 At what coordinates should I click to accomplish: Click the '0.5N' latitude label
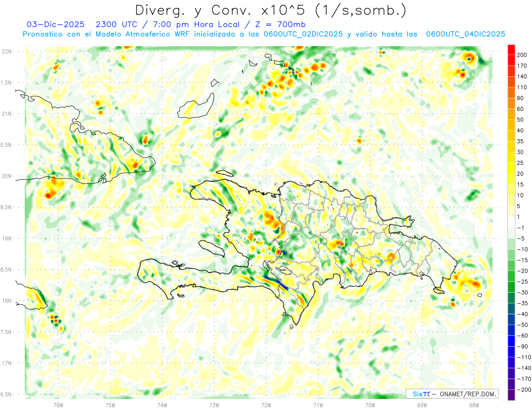pyautogui.click(x=7, y=145)
